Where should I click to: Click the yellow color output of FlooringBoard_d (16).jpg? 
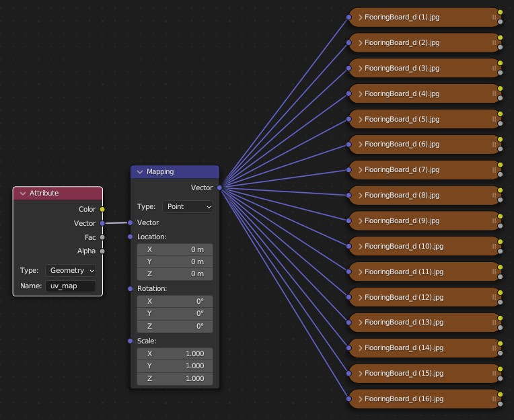pos(500,393)
